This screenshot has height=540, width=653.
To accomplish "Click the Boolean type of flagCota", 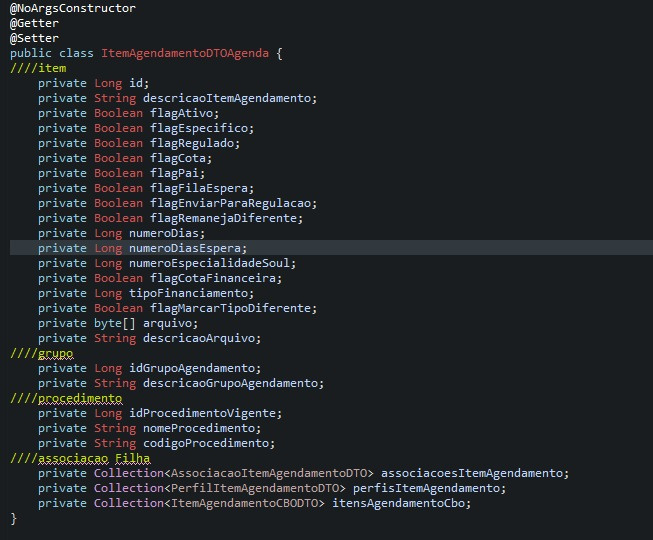I will tap(118, 158).
